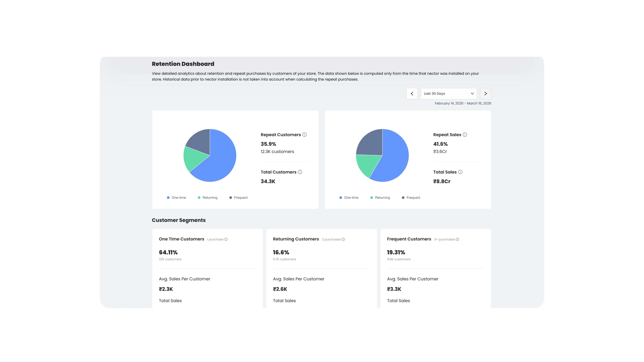Click the Retention Dashboard title
Viewport: 644px width, 362px height.
coord(183,64)
